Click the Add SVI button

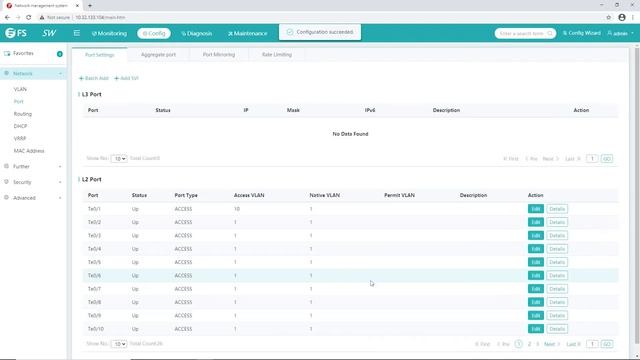tap(126, 78)
